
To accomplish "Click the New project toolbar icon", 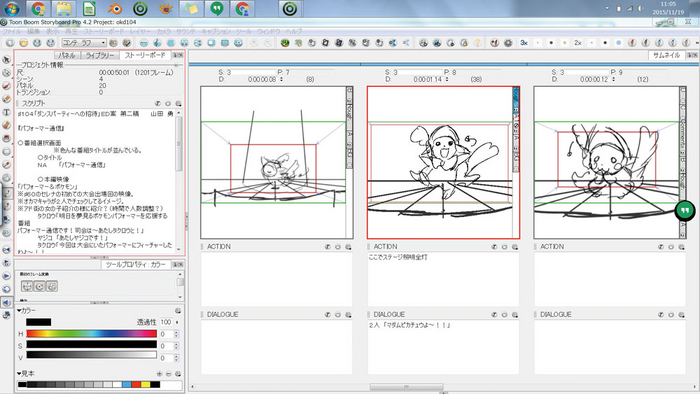I will click(x=10, y=43).
